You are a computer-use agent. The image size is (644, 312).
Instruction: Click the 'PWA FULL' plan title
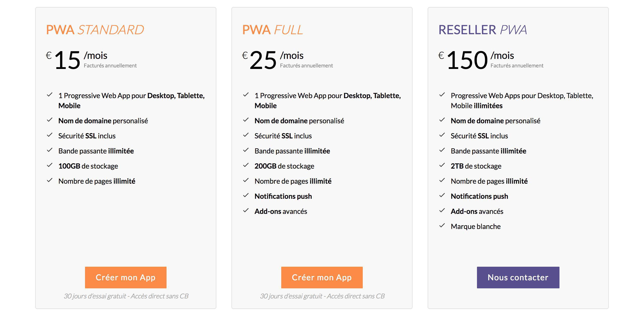click(x=273, y=30)
